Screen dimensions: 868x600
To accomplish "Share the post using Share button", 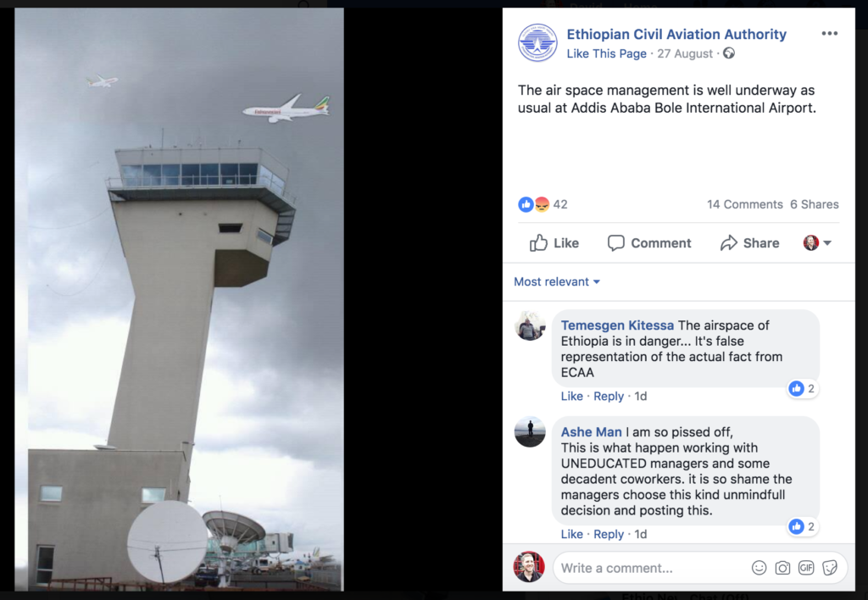I will (749, 243).
